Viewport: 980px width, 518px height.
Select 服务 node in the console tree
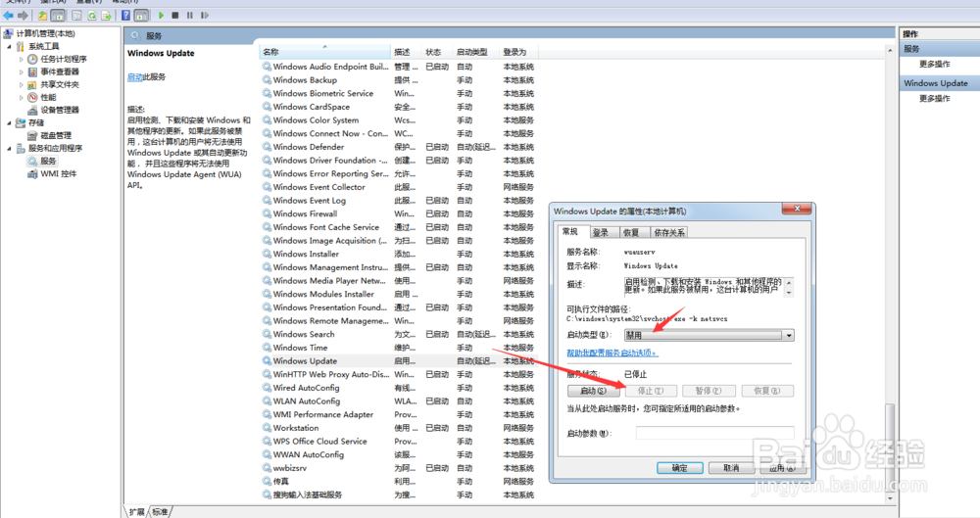tap(48, 161)
